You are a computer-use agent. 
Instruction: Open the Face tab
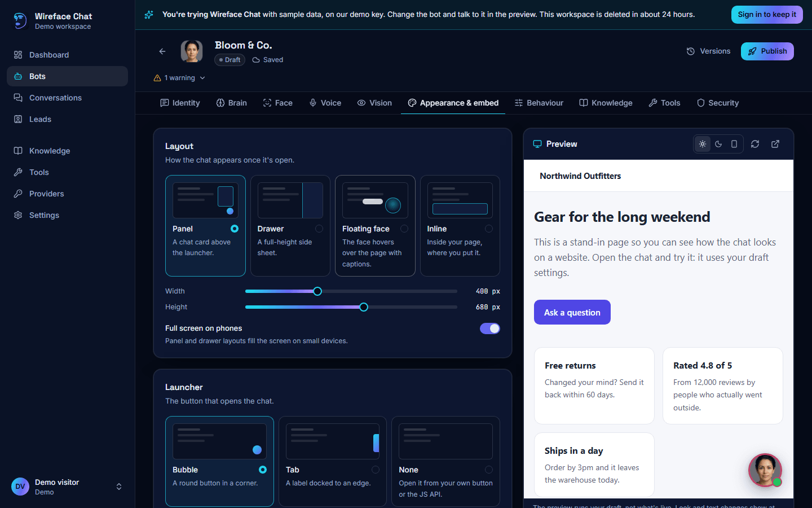tap(278, 103)
